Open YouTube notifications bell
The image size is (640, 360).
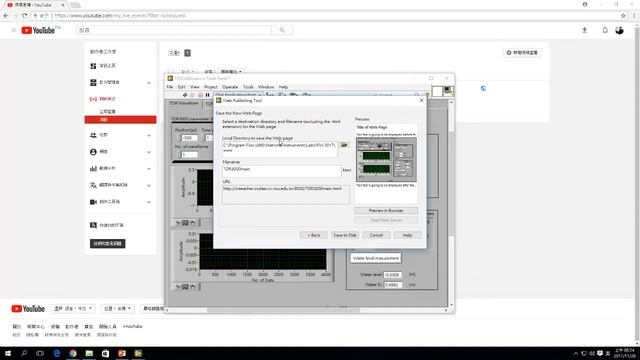pos(605,30)
